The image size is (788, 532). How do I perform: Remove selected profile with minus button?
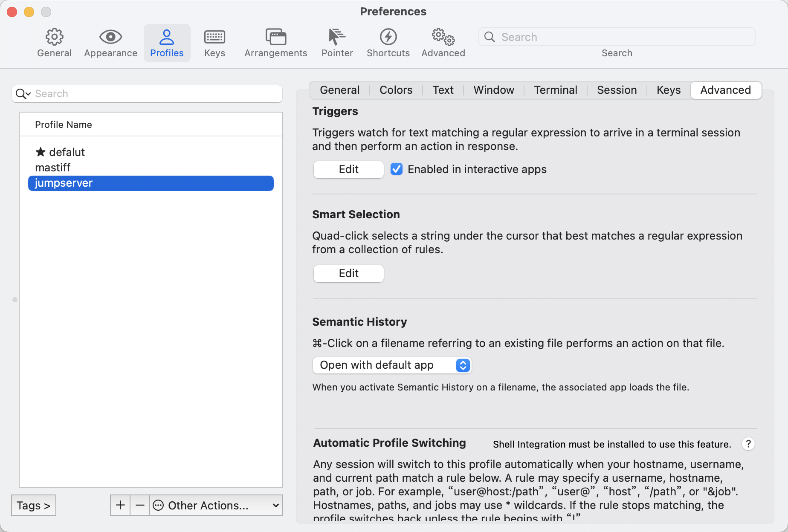(x=140, y=505)
